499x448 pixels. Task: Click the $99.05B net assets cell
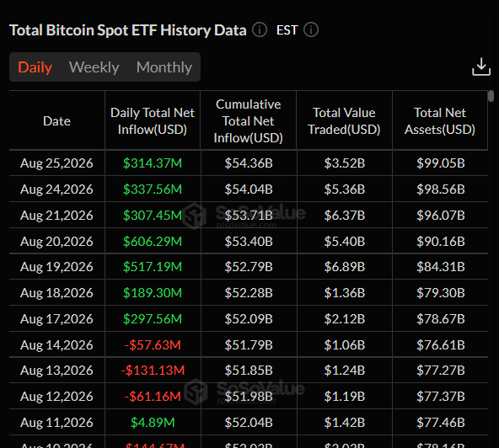pyautogui.click(x=441, y=163)
